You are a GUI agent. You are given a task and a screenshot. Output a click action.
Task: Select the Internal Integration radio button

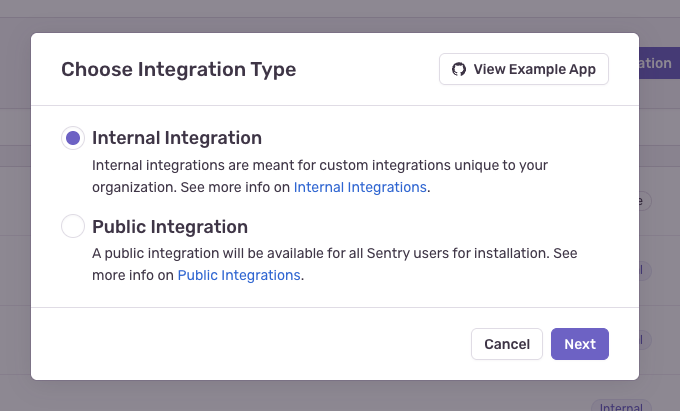tap(73, 138)
